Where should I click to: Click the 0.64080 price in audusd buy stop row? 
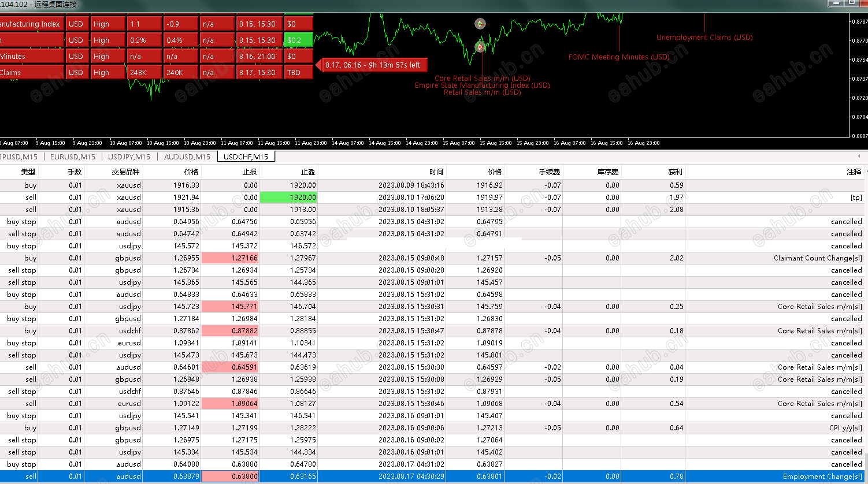[186, 464]
